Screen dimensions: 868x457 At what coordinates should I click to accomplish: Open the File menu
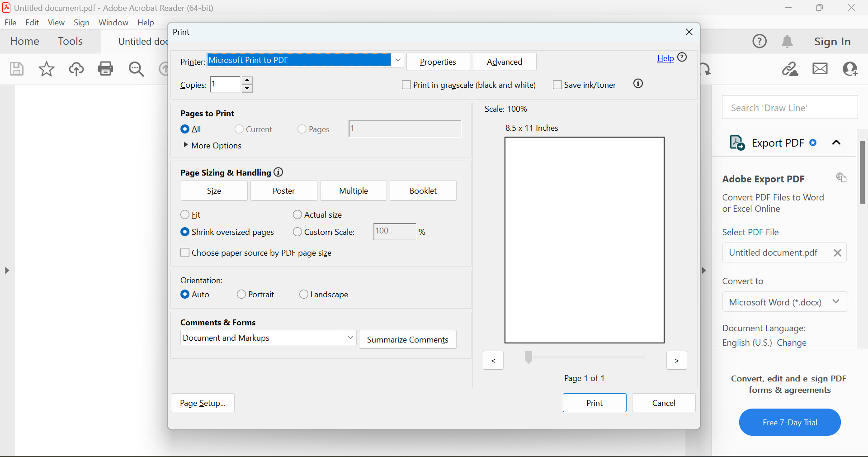click(10, 22)
